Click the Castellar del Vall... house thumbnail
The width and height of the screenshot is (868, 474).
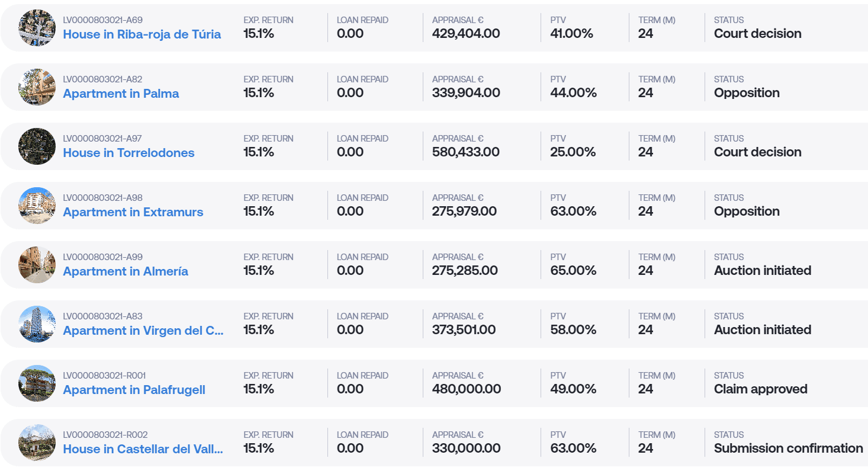click(37, 443)
